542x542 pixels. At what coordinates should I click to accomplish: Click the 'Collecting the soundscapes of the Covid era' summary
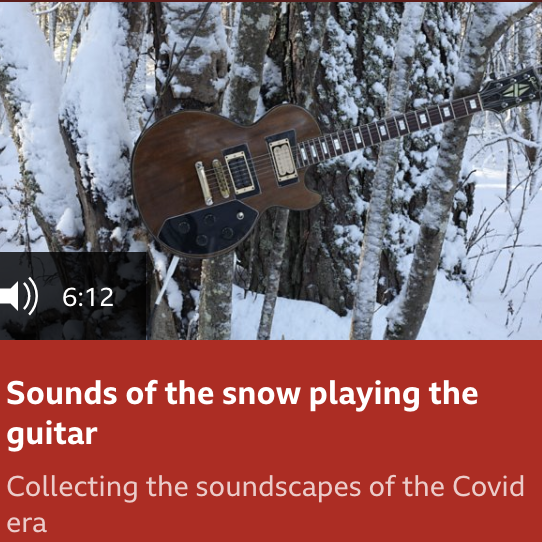click(x=265, y=504)
